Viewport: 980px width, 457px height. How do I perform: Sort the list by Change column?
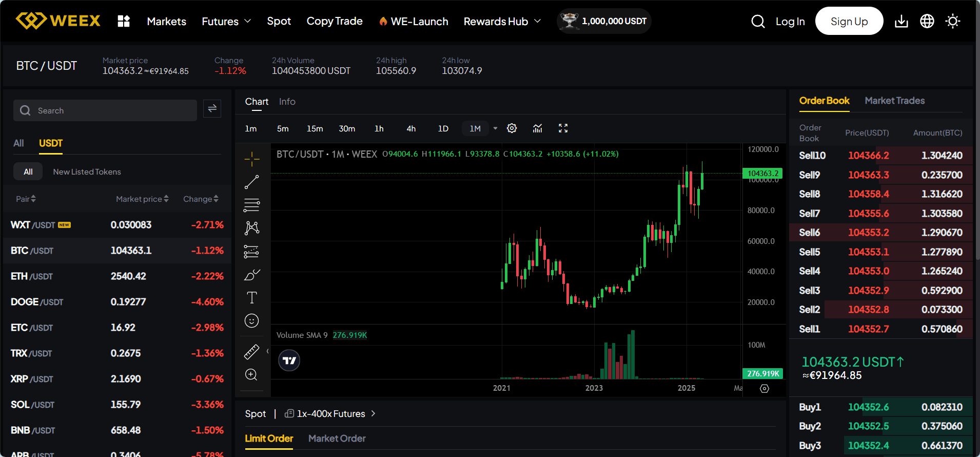(201, 199)
